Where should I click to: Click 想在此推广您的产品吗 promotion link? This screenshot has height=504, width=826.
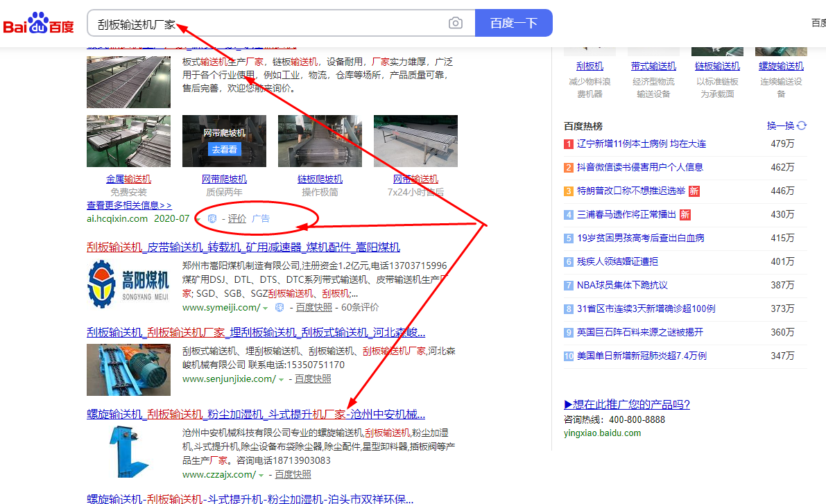627,404
